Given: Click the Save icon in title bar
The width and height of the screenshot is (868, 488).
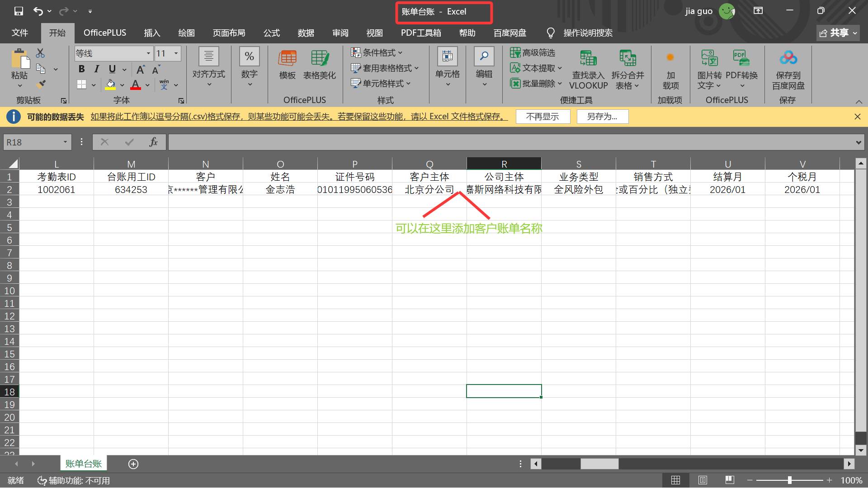Looking at the screenshot, I should tap(19, 11).
